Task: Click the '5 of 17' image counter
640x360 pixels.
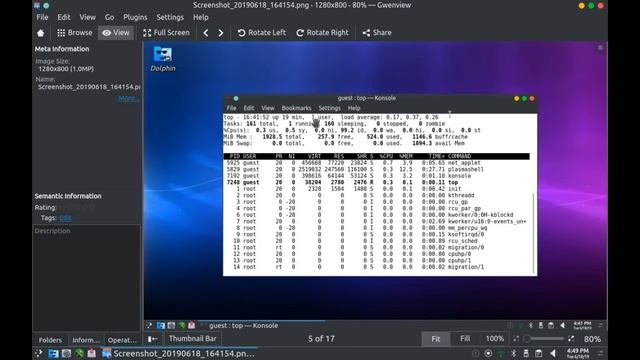Action: pyautogui.click(x=321, y=339)
